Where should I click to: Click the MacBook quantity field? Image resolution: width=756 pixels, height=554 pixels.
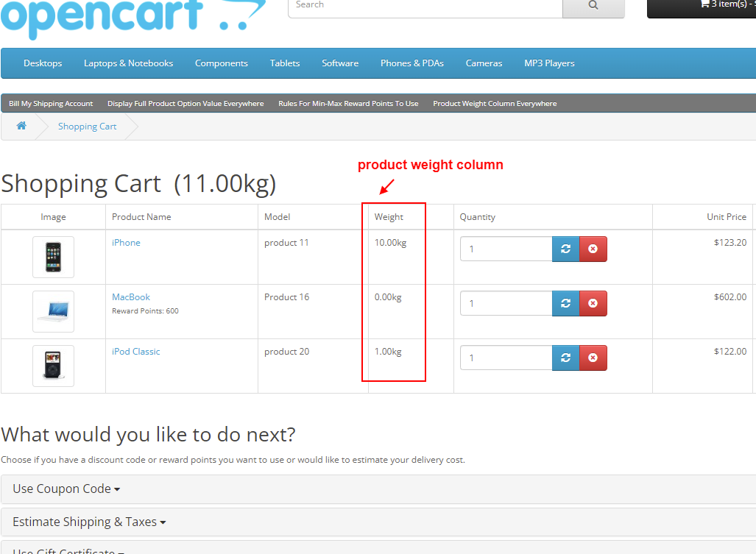[x=506, y=304]
